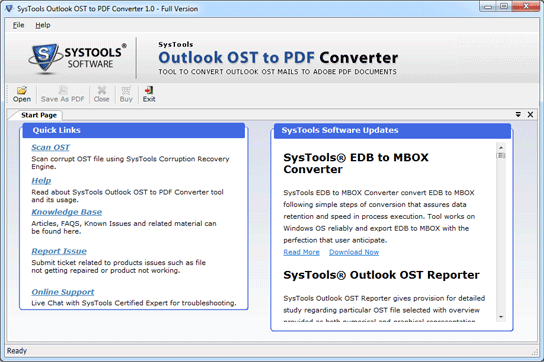The width and height of the screenshot is (544, 362).
Task: Click the window resize grip in status bar
Action: [535, 352]
